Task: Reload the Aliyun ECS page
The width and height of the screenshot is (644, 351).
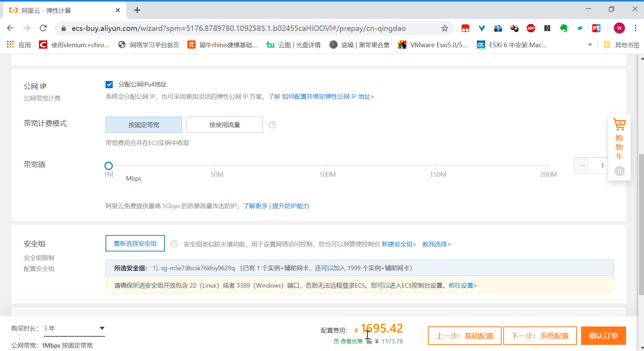Action: (x=43, y=28)
